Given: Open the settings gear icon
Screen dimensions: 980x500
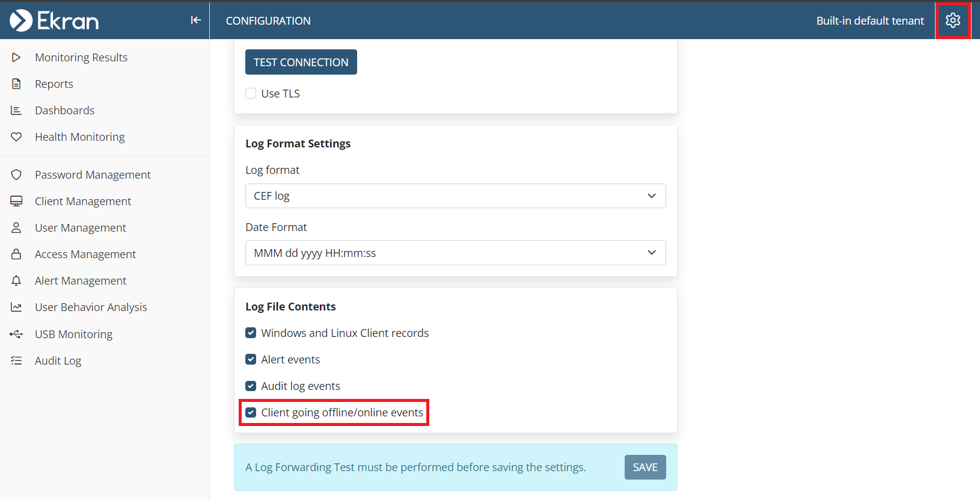Looking at the screenshot, I should pos(952,20).
